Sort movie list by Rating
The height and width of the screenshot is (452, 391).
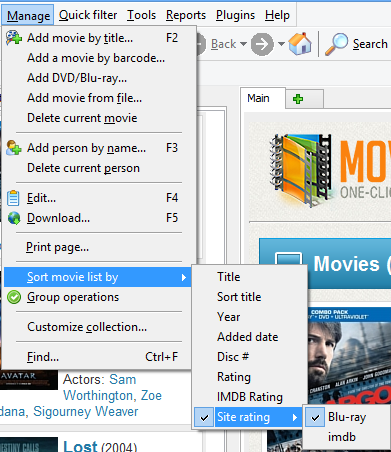point(250,377)
